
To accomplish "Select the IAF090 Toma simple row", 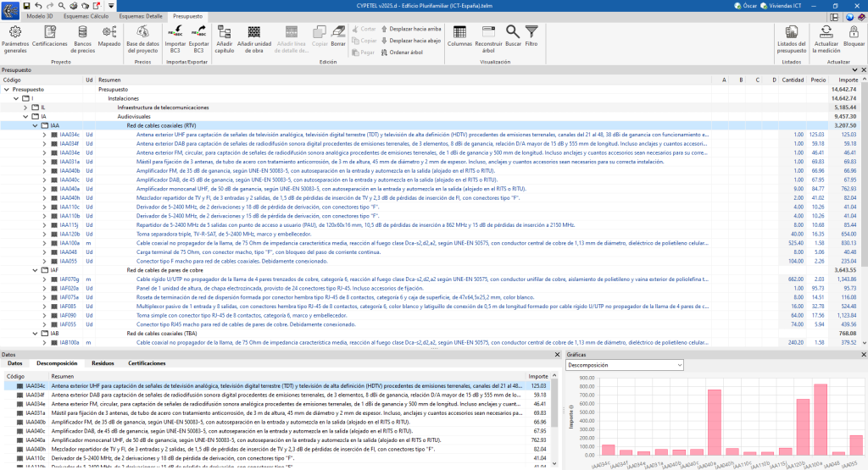I will pos(430,315).
